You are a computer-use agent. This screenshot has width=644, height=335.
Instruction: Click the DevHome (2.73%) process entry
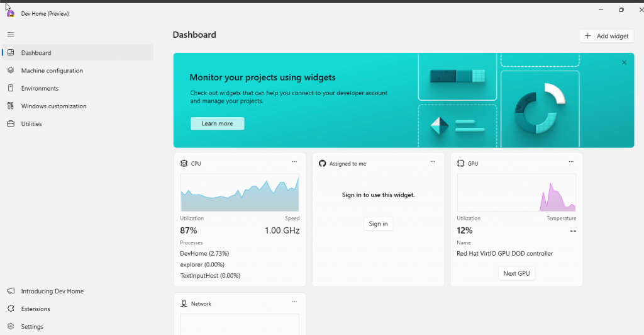click(x=204, y=253)
